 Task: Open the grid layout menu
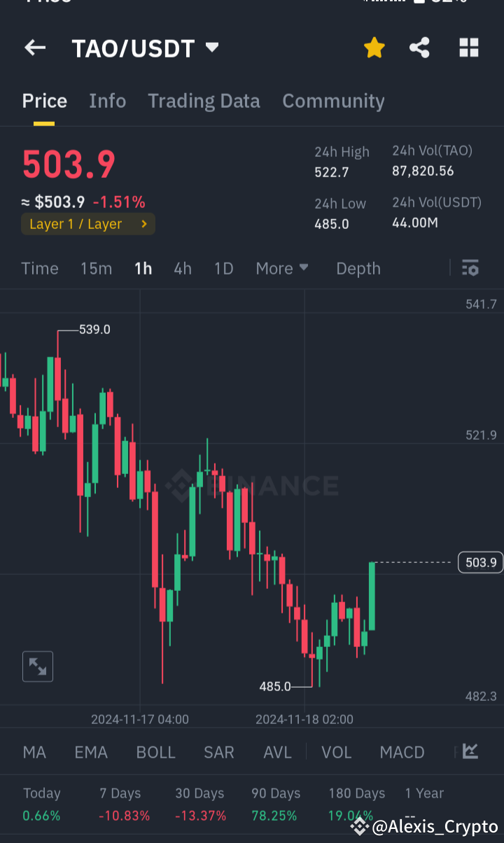point(468,48)
